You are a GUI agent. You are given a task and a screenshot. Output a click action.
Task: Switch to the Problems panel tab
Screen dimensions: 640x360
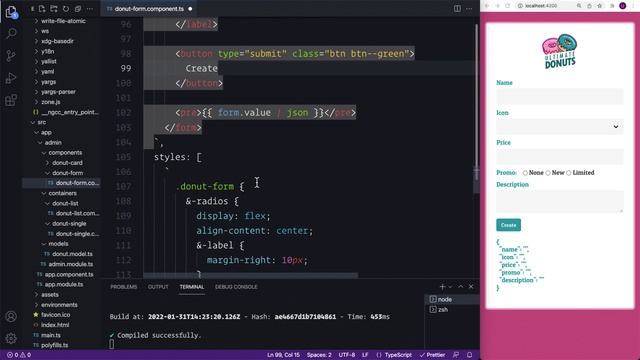click(x=124, y=287)
